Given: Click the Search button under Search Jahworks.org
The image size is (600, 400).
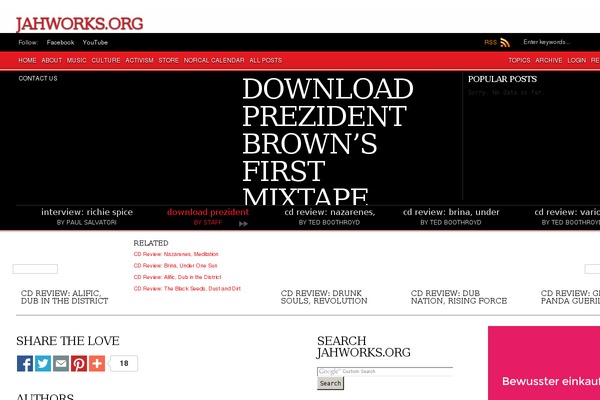Looking at the screenshot, I should tap(330, 383).
